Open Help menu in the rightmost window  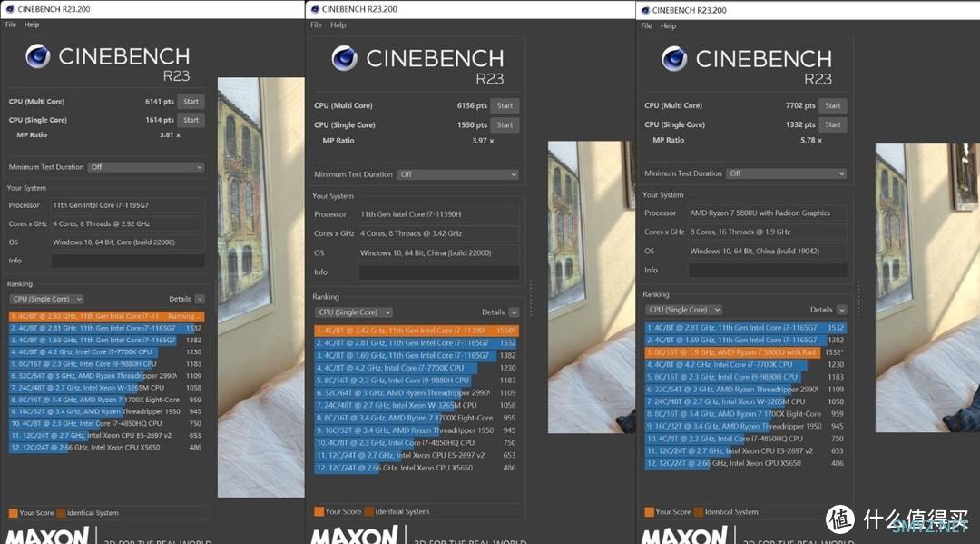pos(668,25)
